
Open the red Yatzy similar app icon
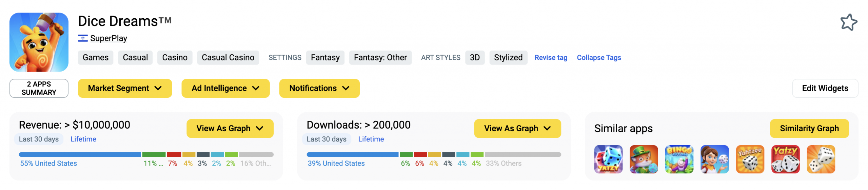(785, 159)
